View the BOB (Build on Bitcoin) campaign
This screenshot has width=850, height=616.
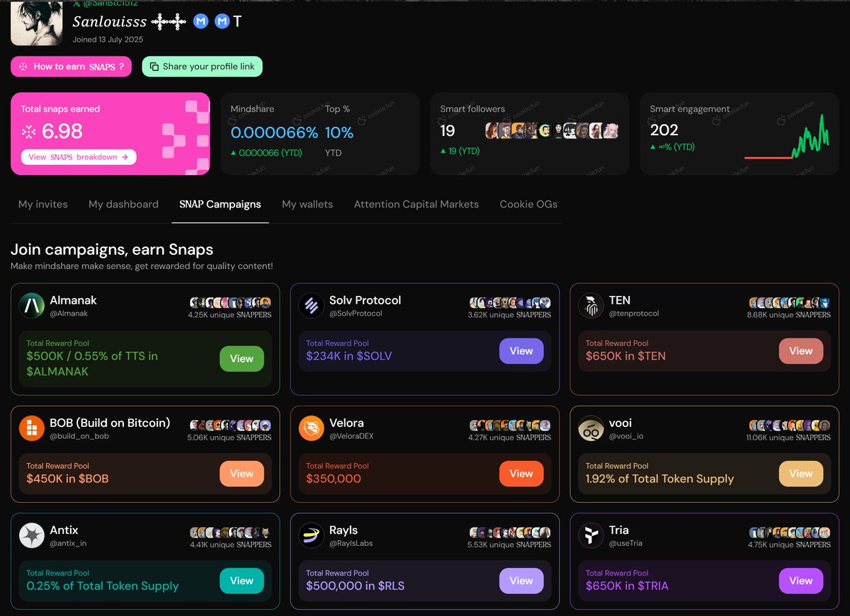tap(242, 474)
